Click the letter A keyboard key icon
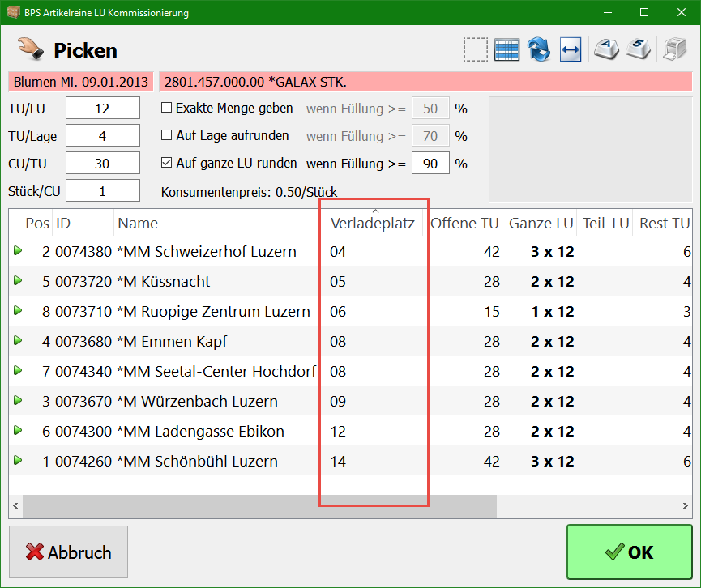The width and height of the screenshot is (701, 588). point(606,50)
